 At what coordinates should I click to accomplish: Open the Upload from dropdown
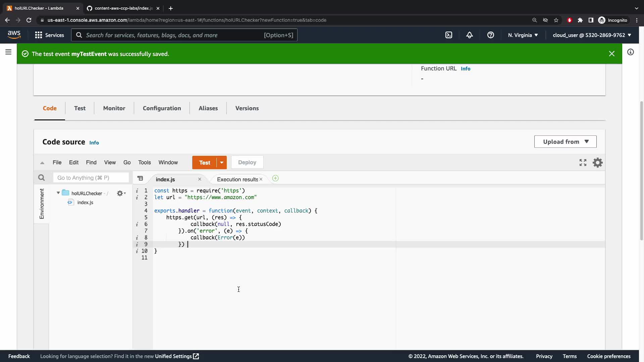click(565, 142)
